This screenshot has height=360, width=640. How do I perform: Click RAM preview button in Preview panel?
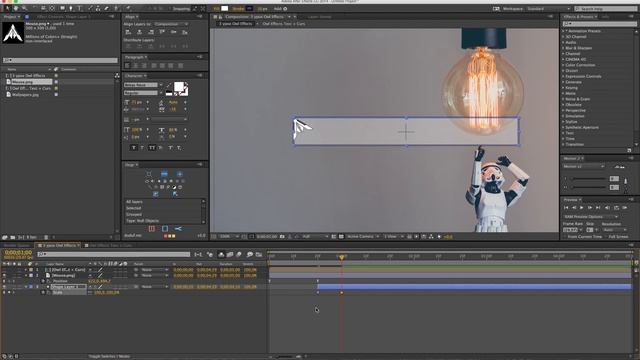click(x=625, y=207)
